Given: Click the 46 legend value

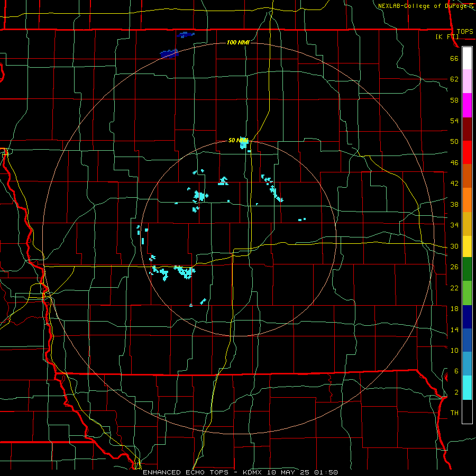Looking at the screenshot, I should [454, 163].
